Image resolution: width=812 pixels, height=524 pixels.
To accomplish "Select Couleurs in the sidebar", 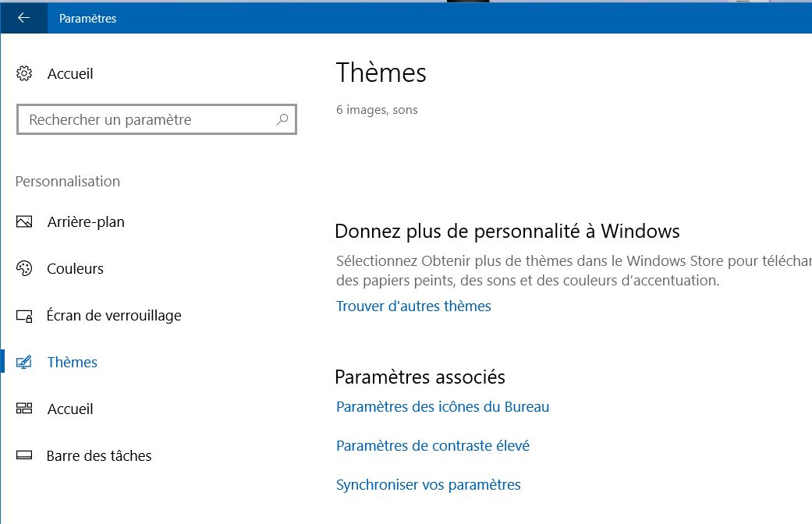I will tap(76, 269).
